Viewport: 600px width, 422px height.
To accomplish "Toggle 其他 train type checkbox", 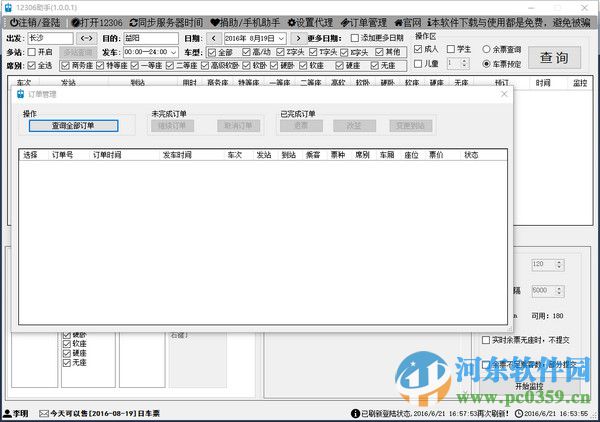I will point(379,52).
